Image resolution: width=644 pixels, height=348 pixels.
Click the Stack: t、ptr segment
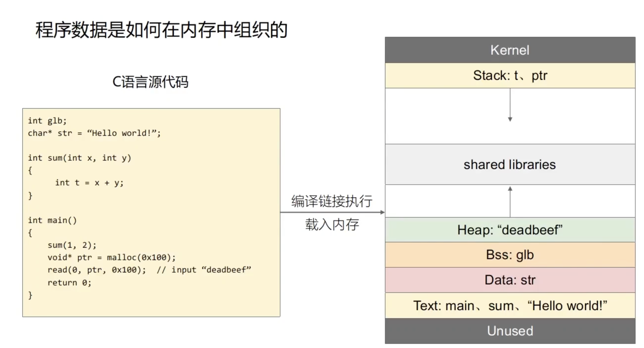coord(510,75)
